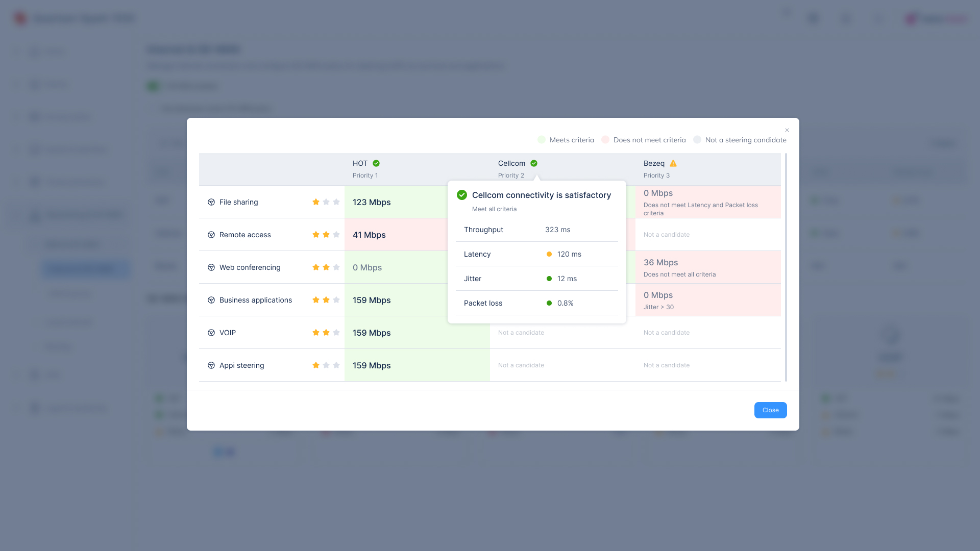Dismiss dialog with the top-right X
The image size is (980, 551).
(x=787, y=130)
